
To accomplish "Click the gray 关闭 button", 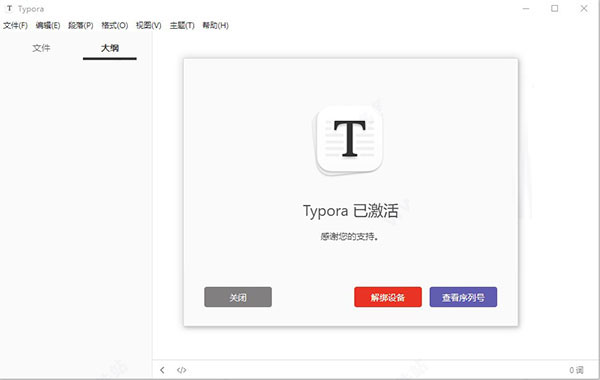I will tap(238, 297).
